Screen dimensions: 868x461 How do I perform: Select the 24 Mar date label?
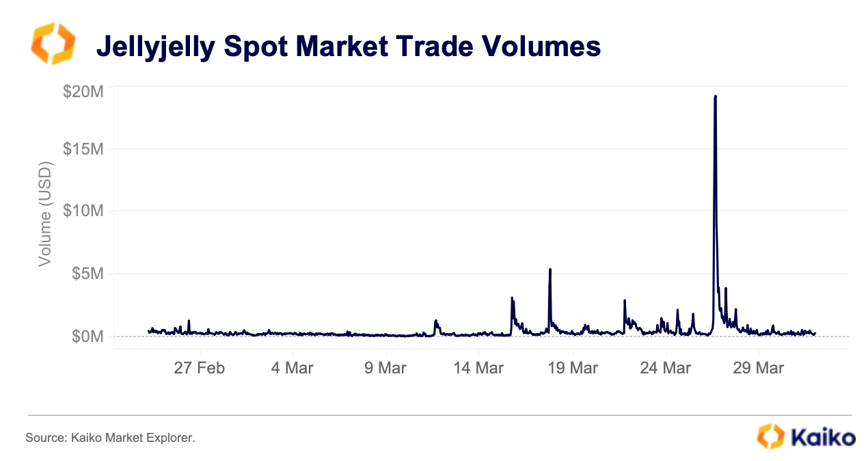coord(666,368)
